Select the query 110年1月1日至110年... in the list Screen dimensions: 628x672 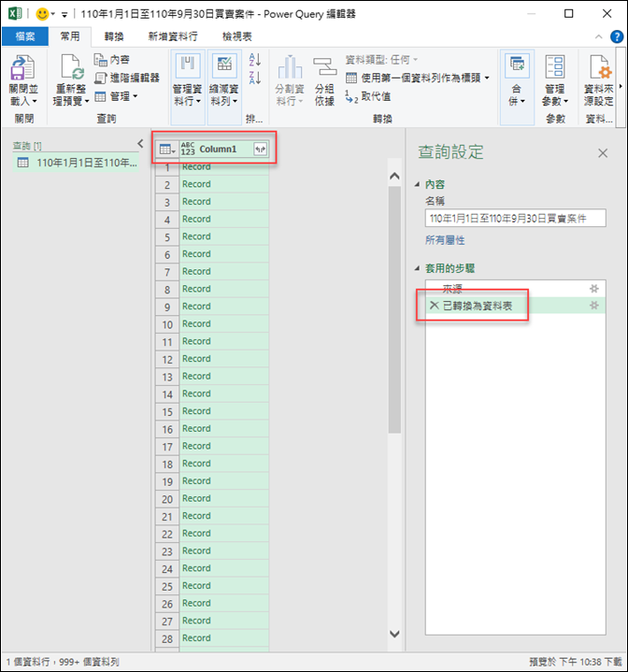[77, 163]
